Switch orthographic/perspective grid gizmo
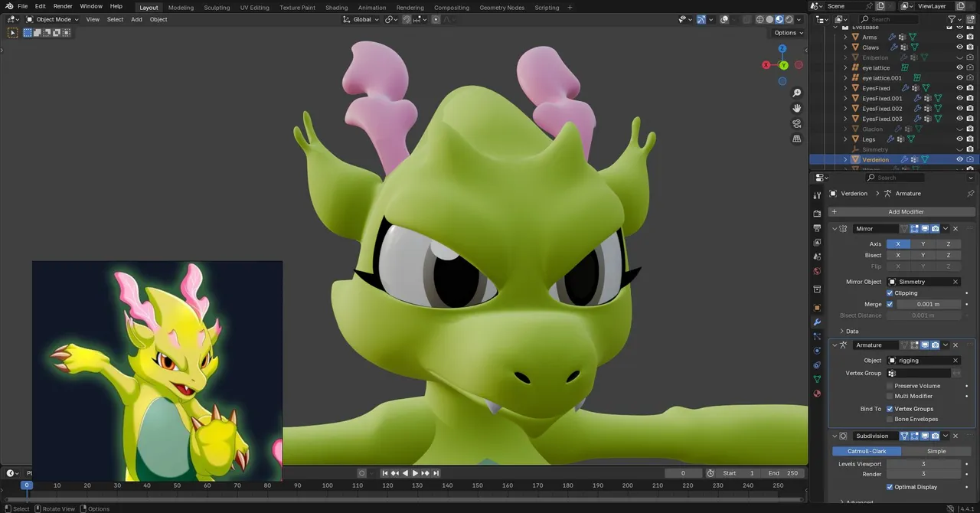Image resolution: width=980 pixels, height=513 pixels. [x=797, y=139]
